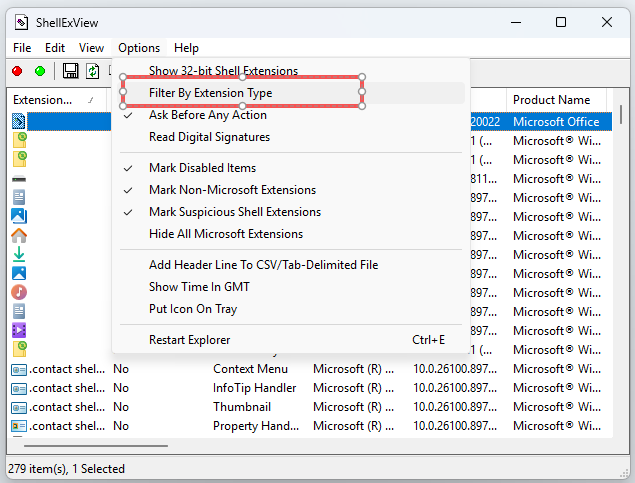Enable Read Digital Signatures option

point(291,137)
